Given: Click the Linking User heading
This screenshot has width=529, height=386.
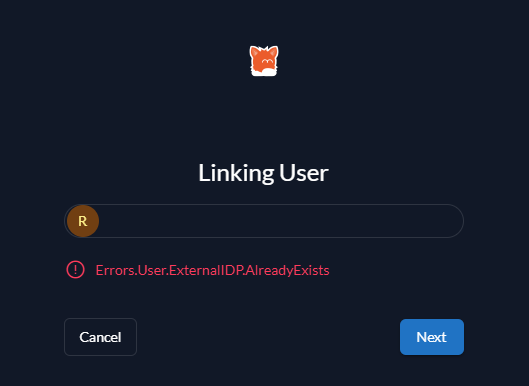Looking at the screenshot, I should [263, 173].
